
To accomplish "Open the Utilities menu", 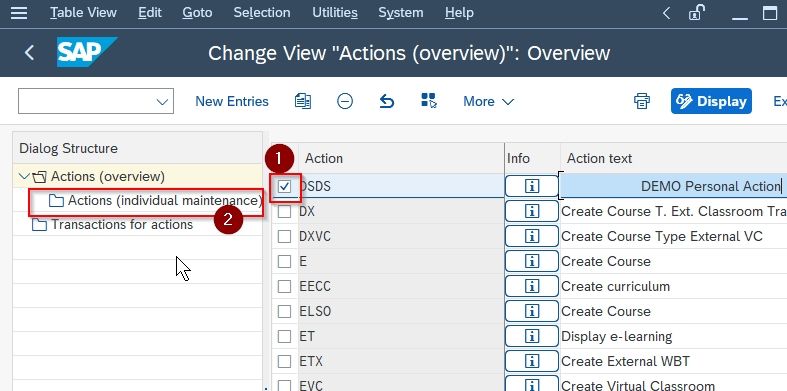I will pos(335,13).
